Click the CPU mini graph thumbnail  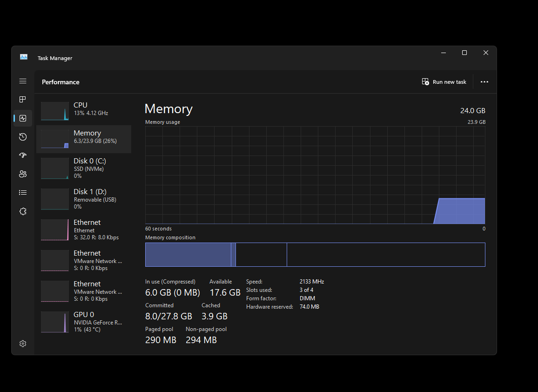[x=55, y=111]
